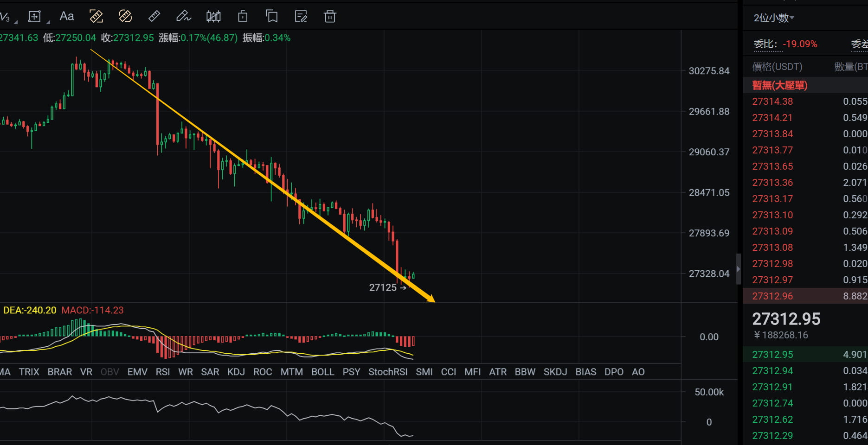The image size is (868, 445).
Task: Toggle the OBV indicator off
Action: coord(109,371)
